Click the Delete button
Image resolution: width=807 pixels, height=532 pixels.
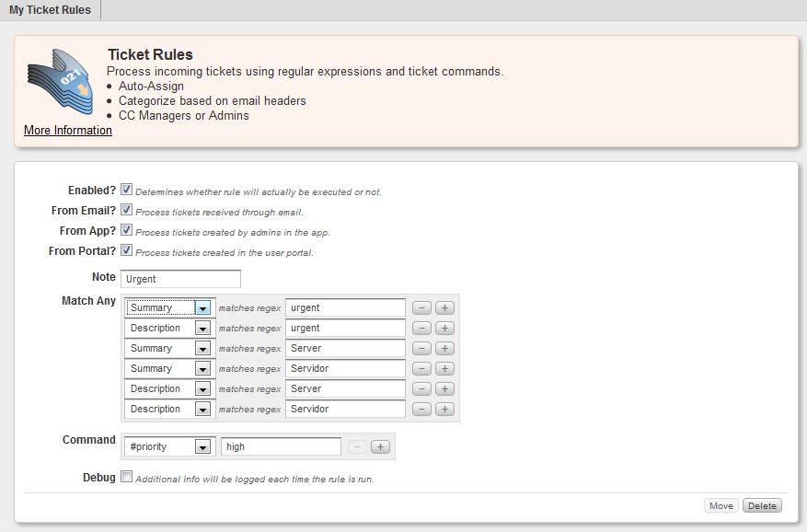pyautogui.click(x=762, y=505)
